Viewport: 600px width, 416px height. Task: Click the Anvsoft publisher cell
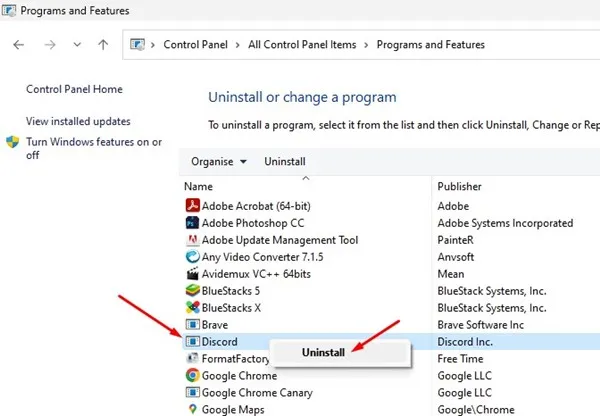[456, 257]
